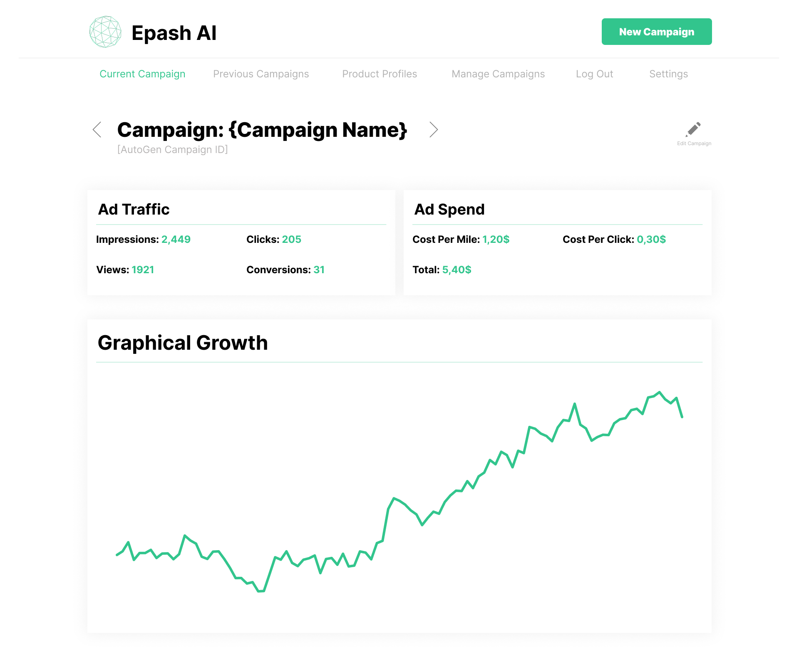Click the Epash AI title text
The height and width of the screenshot is (672, 799).
pyautogui.click(x=174, y=33)
